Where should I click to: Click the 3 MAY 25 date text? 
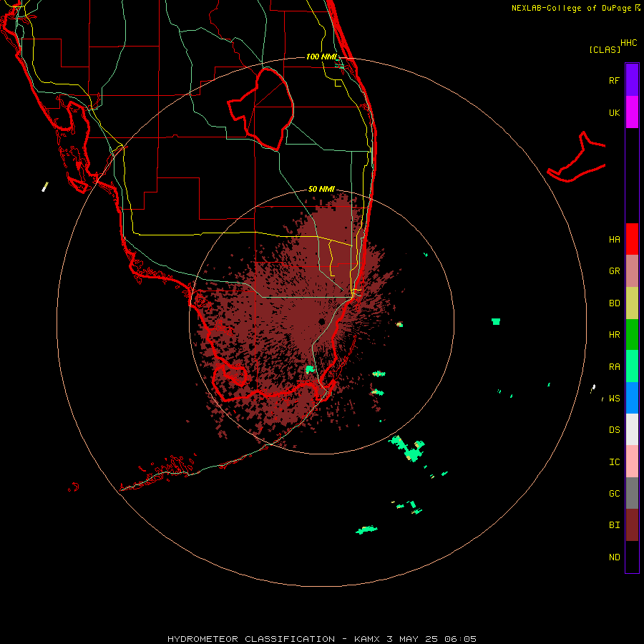pyautogui.click(x=413, y=639)
